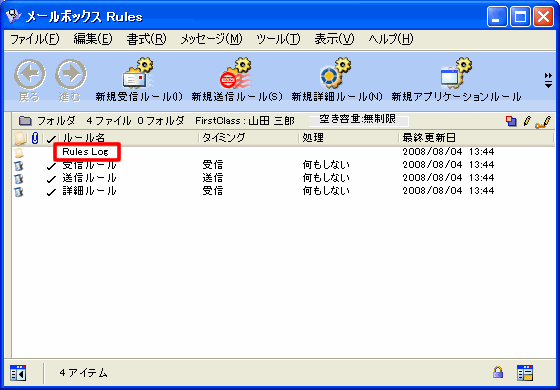The width and height of the screenshot is (560, 390).
Task: Create a new 新規送信ルール rule
Action: coord(236,75)
